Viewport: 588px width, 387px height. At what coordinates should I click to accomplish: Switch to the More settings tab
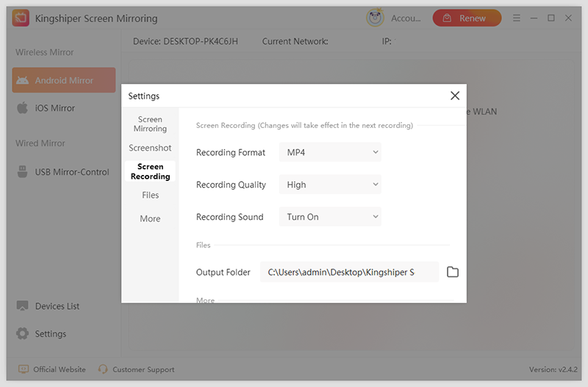[x=150, y=219]
